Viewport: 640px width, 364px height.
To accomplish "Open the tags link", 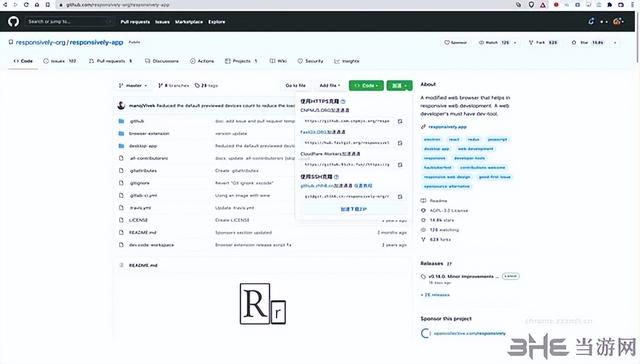I will (207, 85).
